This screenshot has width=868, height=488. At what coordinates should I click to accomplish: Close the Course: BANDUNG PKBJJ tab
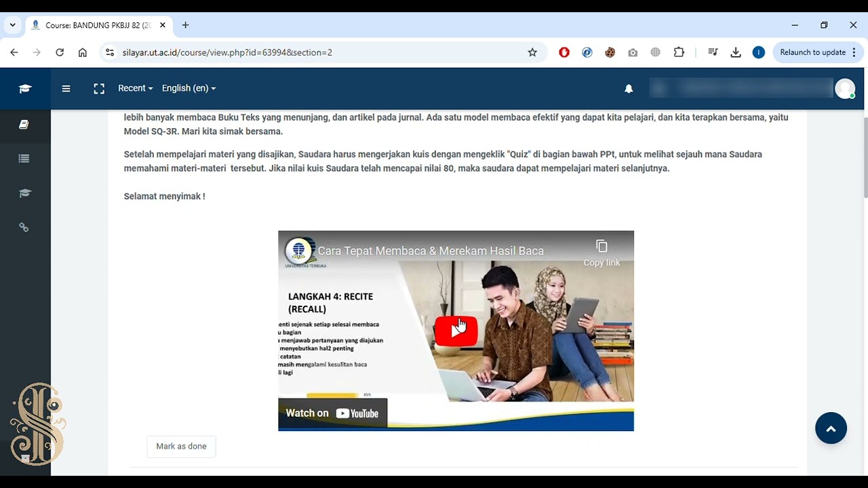(x=163, y=25)
